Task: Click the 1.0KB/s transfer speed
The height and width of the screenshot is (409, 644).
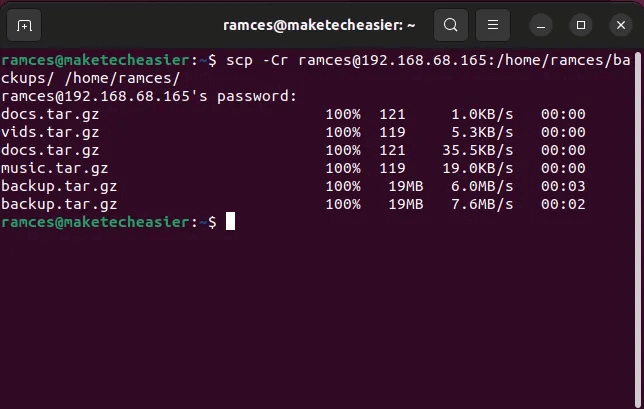Action: (482, 114)
